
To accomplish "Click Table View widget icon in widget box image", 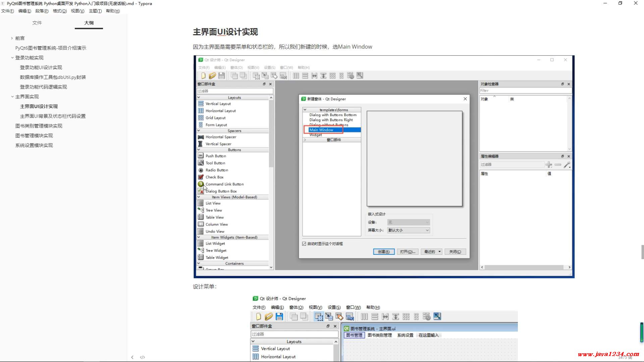I will (201, 217).
